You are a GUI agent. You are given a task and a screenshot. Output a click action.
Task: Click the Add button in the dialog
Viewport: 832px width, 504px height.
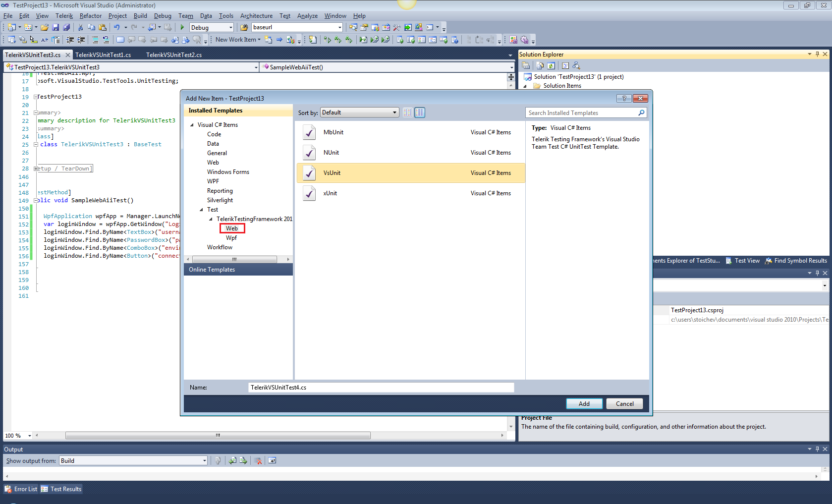pyautogui.click(x=584, y=404)
